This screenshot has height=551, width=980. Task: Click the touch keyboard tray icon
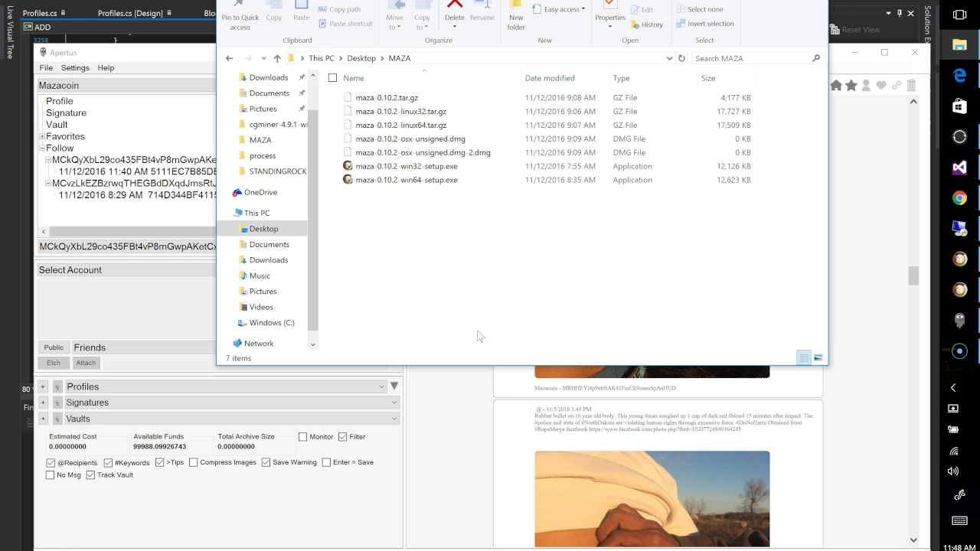click(x=959, y=520)
